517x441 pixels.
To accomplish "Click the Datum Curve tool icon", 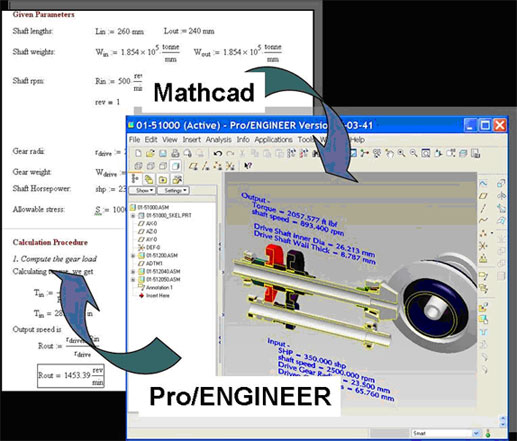I will (x=483, y=220).
